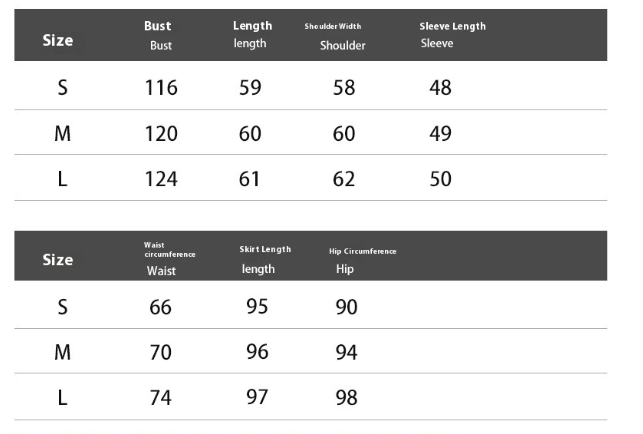Screen dimensions: 643x434
Task: Click the Size header of the top table
Action: tap(58, 41)
